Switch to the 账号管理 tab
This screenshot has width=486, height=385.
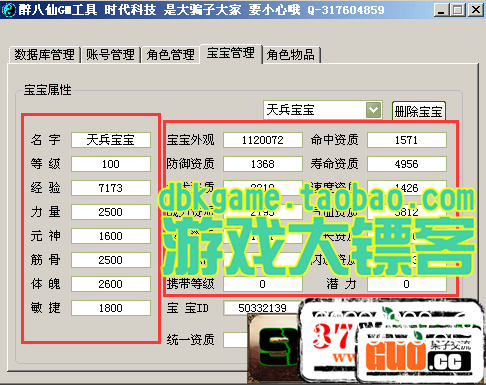coord(110,55)
